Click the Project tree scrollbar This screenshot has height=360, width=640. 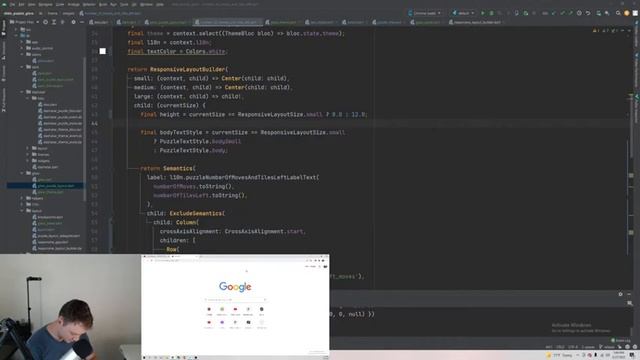[x=85, y=129]
